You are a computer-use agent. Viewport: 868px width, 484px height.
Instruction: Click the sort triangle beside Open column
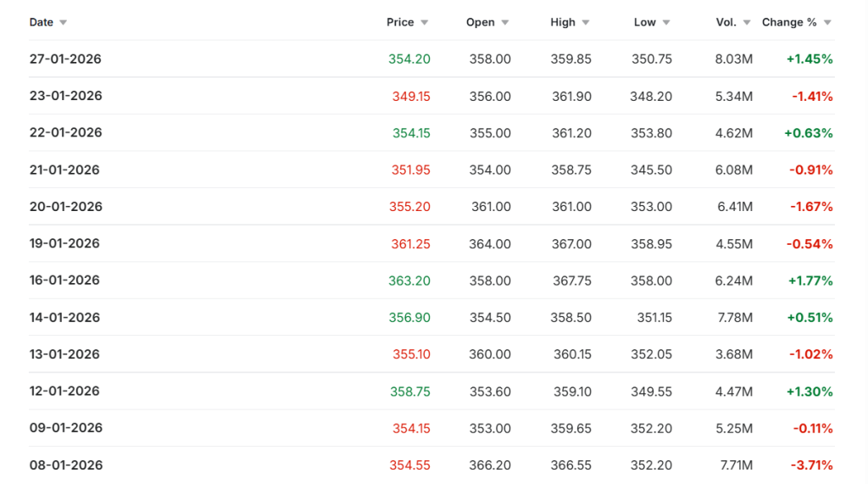[x=505, y=23]
